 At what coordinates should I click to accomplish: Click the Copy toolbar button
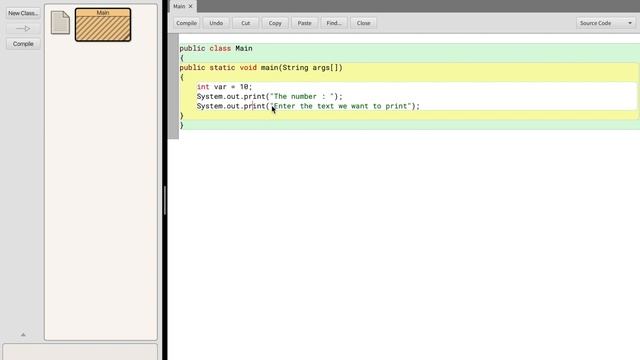[x=275, y=23]
